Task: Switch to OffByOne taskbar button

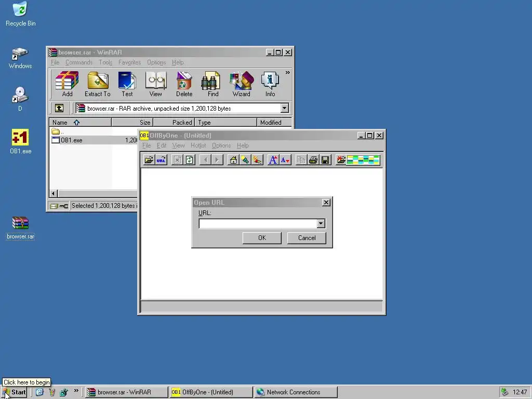Action: [211, 392]
